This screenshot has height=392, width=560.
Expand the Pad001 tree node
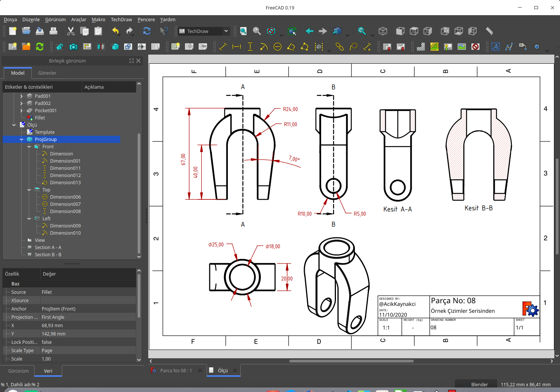coord(22,96)
